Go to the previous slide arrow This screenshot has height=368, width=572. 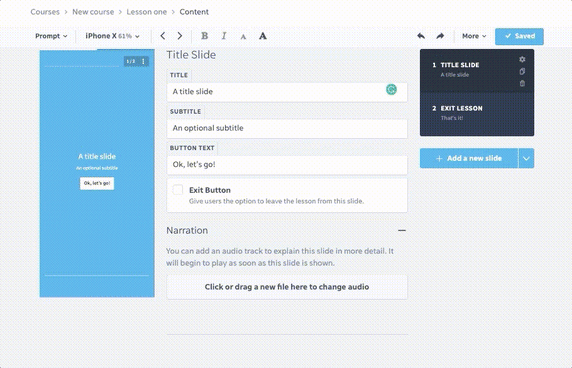(163, 36)
